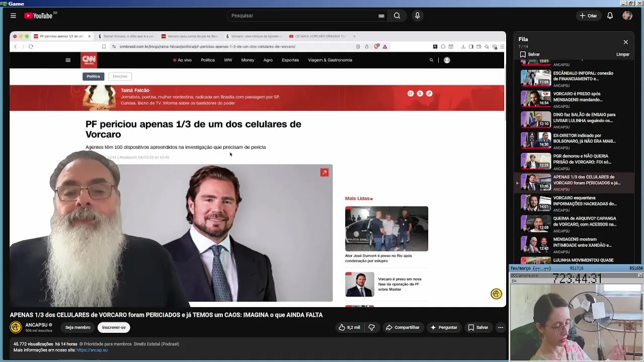The height and width of the screenshot is (362, 644).
Task: Open thumbnail of VORCARO esquentava INFORMAÇÕES HACKEADAS
Action: pos(535,202)
